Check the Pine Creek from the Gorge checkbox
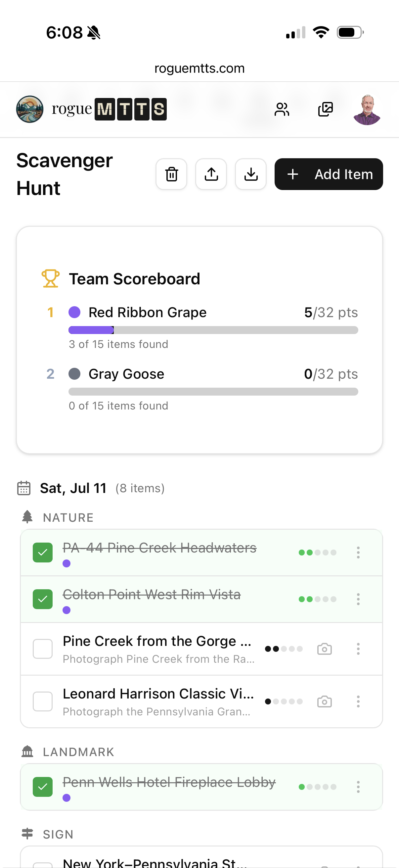The image size is (399, 868). tap(43, 649)
